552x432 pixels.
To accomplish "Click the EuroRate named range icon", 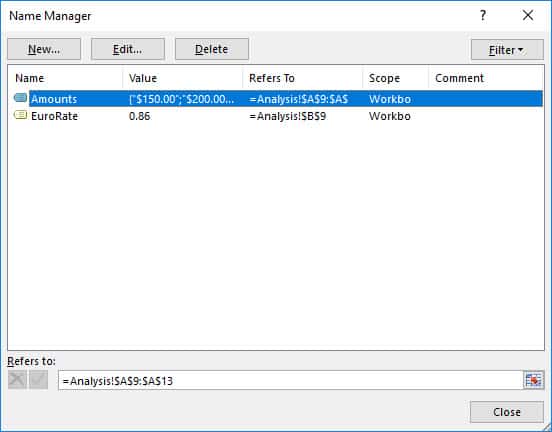I will pos(20,115).
